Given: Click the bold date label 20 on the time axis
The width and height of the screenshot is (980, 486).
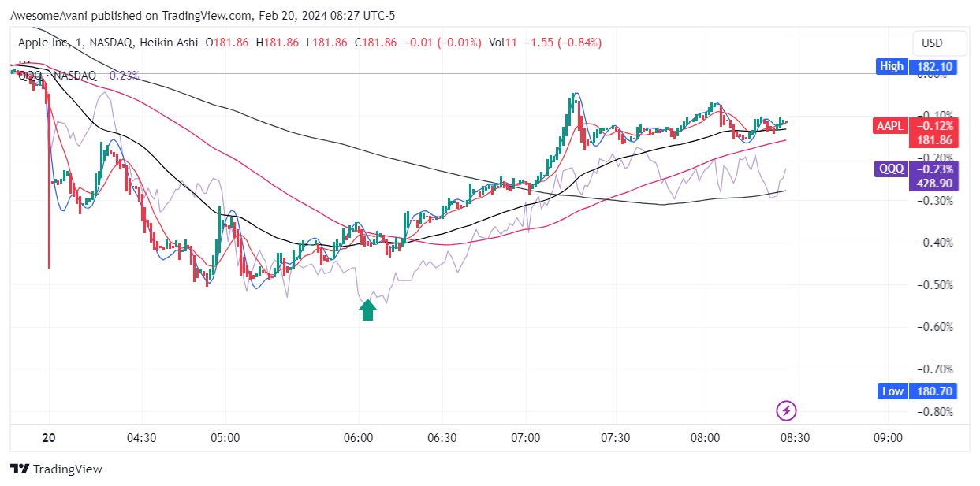Looking at the screenshot, I should [48, 438].
